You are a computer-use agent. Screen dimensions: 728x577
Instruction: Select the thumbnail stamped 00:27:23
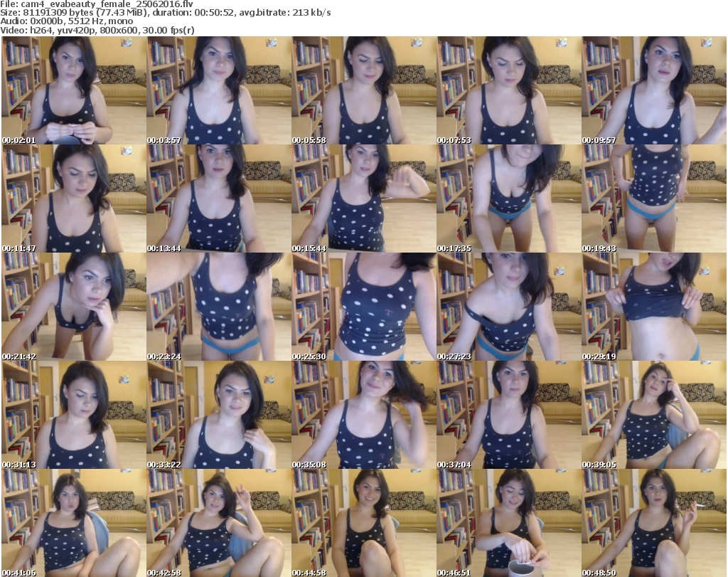[x=509, y=307]
